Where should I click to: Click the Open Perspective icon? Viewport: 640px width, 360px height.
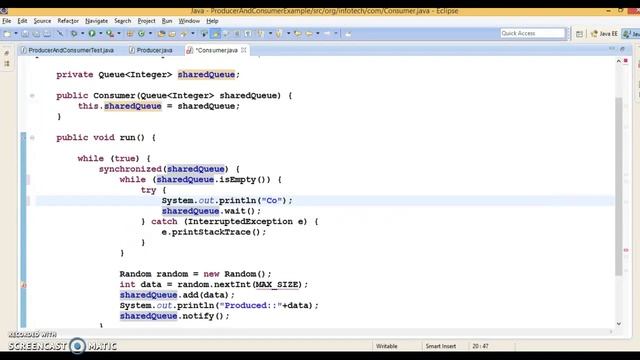point(579,34)
